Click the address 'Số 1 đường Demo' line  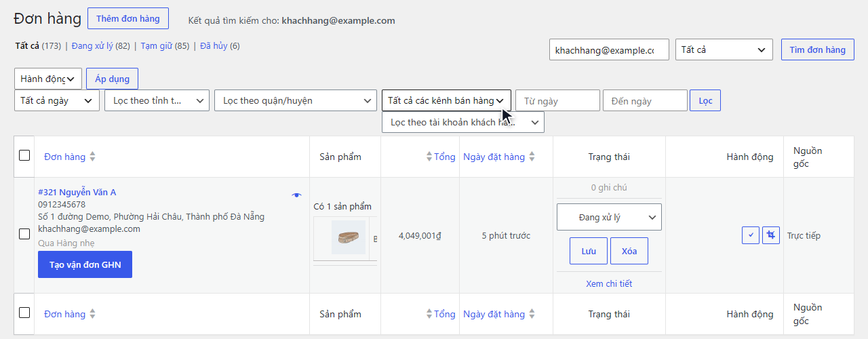pyautogui.click(x=151, y=216)
